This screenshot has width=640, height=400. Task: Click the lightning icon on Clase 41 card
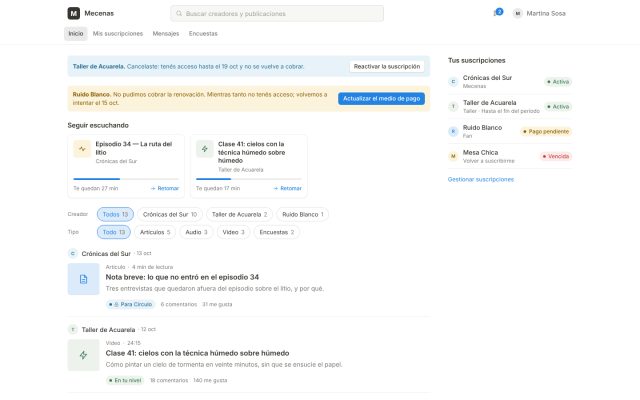point(204,149)
